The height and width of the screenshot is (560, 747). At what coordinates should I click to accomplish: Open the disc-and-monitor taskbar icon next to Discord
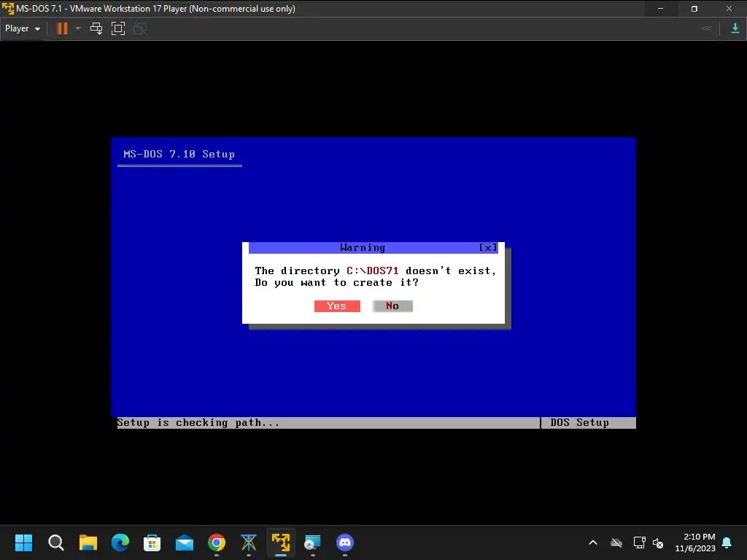click(x=312, y=542)
